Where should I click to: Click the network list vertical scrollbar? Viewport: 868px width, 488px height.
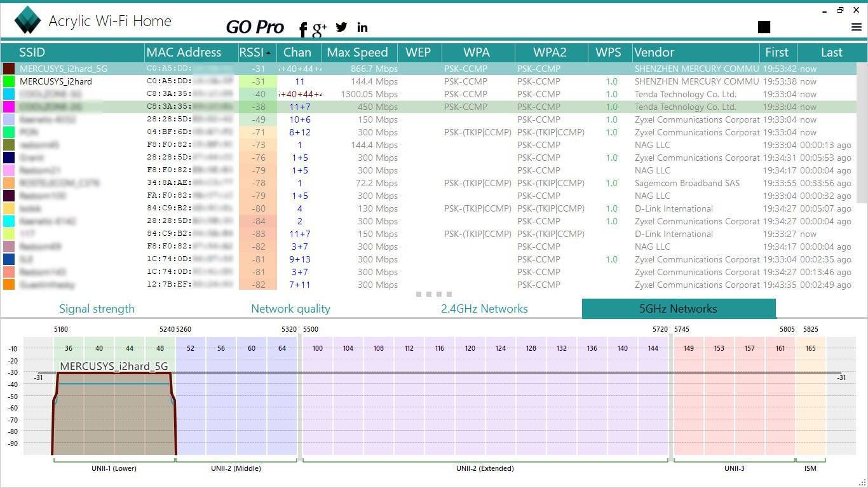(x=862, y=133)
